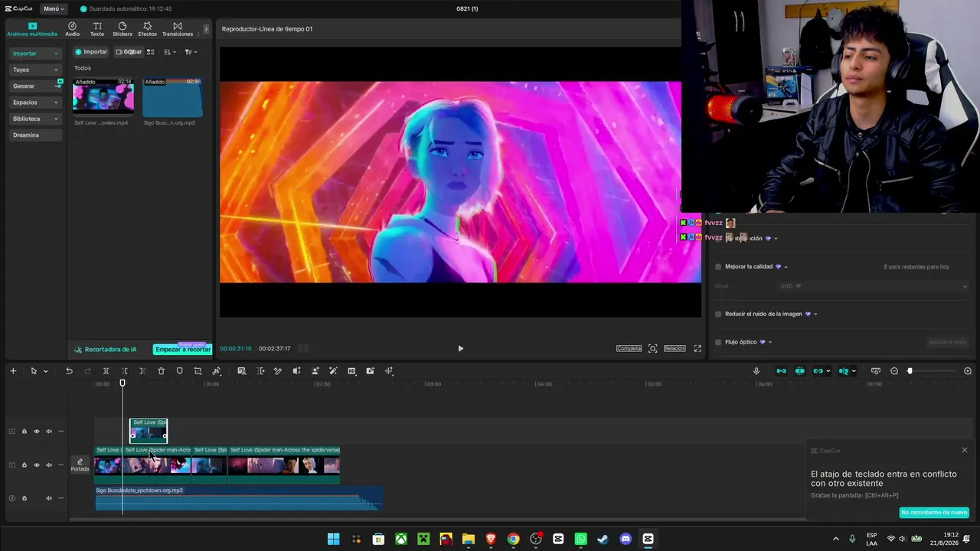
Task: Select the Self Love mp4 thumbnail
Action: [x=103, y=96]
